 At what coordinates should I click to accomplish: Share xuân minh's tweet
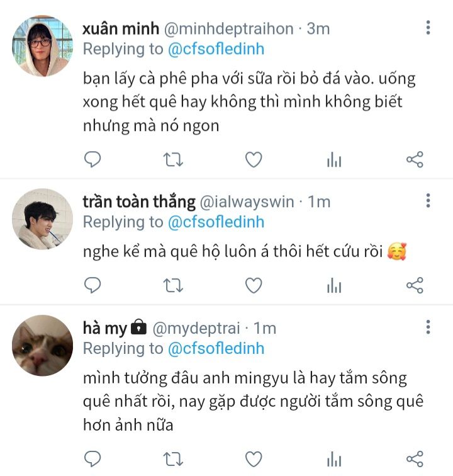pyautogui.click(x=415, y=160)
